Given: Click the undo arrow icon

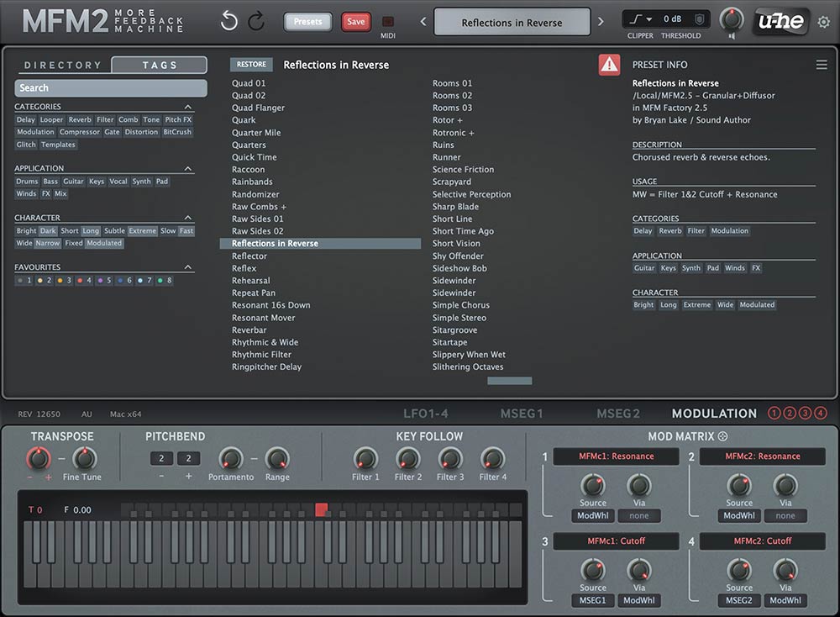Looking at the screenshot, I should pos(228,20).
